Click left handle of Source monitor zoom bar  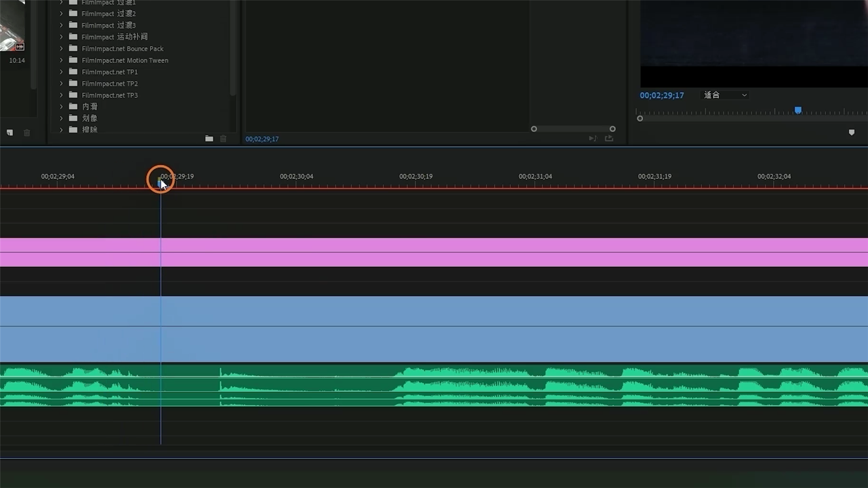click(x=534, y=129)
